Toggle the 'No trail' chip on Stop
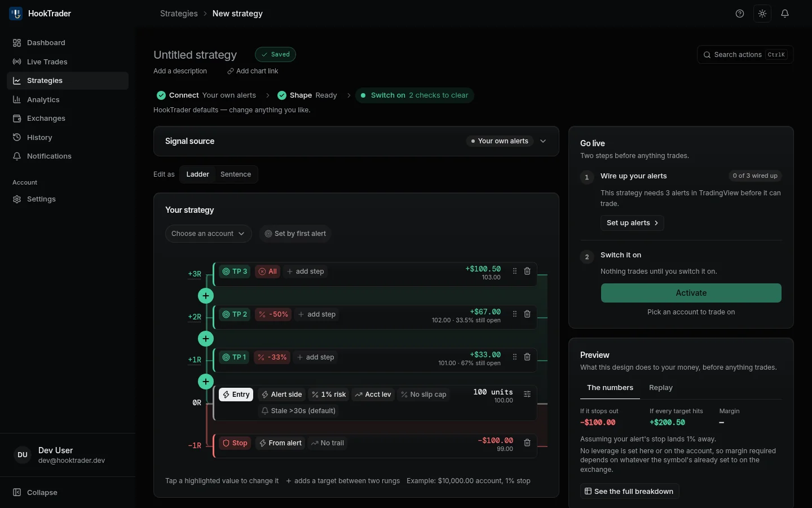Image resolution: width=812 pixels, height=508 pixels. [327, 443]
